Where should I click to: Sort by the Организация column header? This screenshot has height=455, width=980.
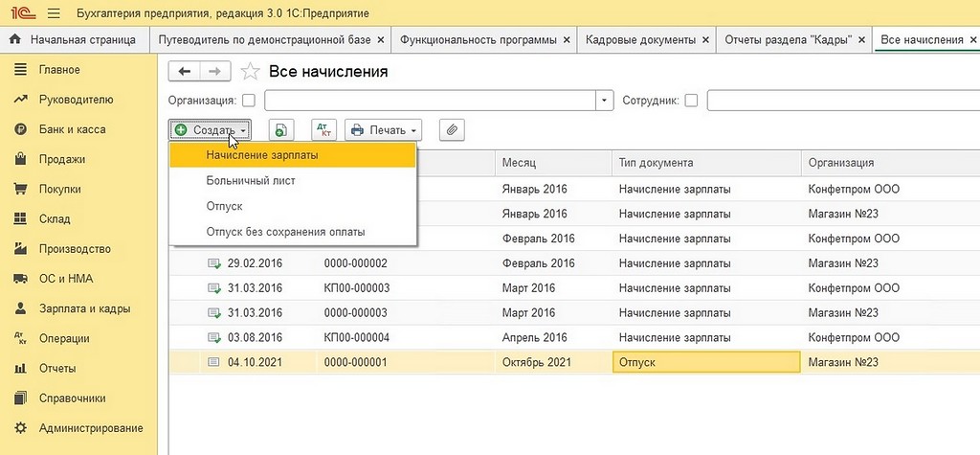(x=890, y=163)
